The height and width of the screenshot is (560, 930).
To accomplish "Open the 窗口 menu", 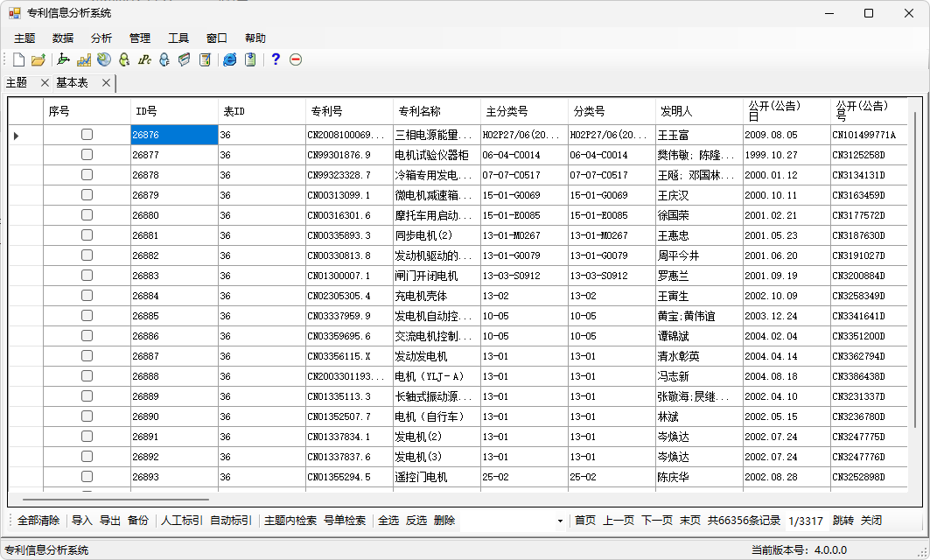I will pos(217,38).
